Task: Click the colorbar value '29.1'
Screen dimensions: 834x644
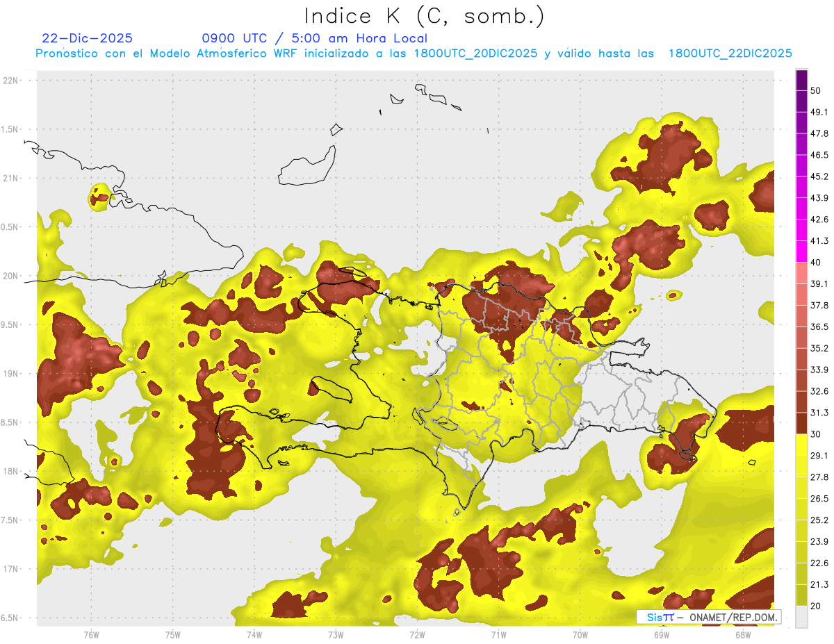Action: (x=819, y=456)
